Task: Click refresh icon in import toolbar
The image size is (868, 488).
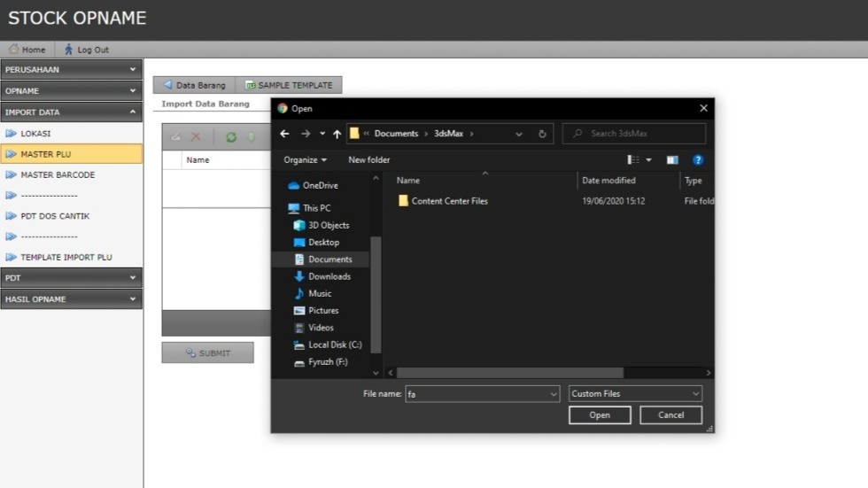Action: [231, 136]
